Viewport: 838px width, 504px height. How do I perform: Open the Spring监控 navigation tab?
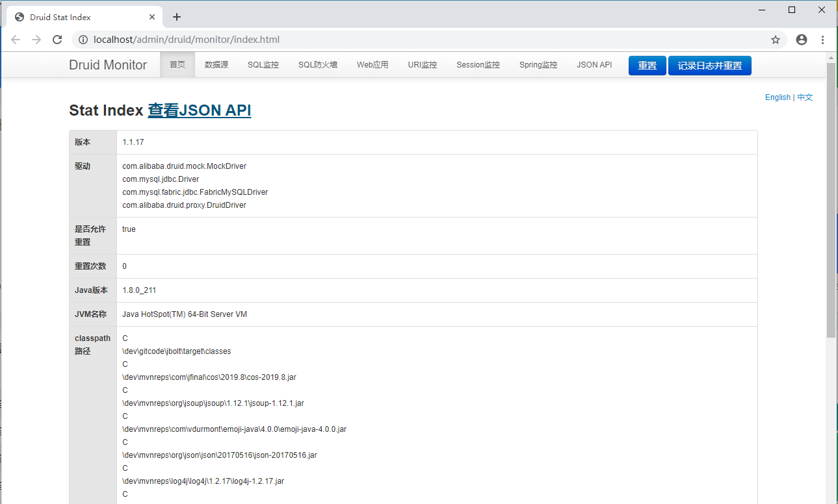538,65
